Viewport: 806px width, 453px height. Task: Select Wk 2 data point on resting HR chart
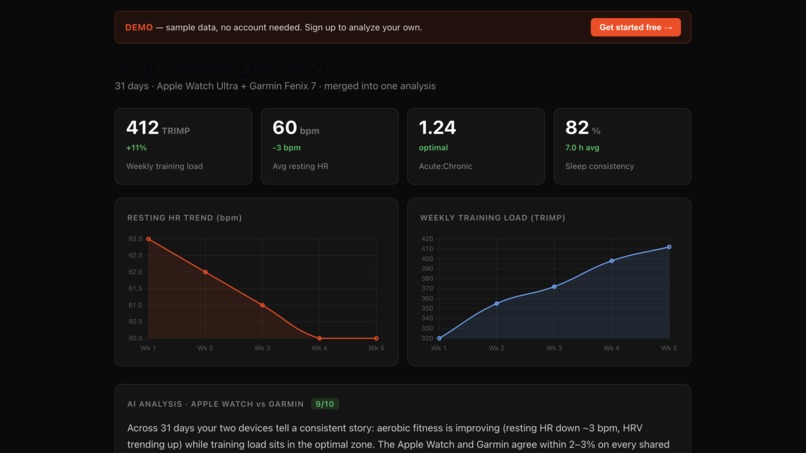(x=206, y=272)
